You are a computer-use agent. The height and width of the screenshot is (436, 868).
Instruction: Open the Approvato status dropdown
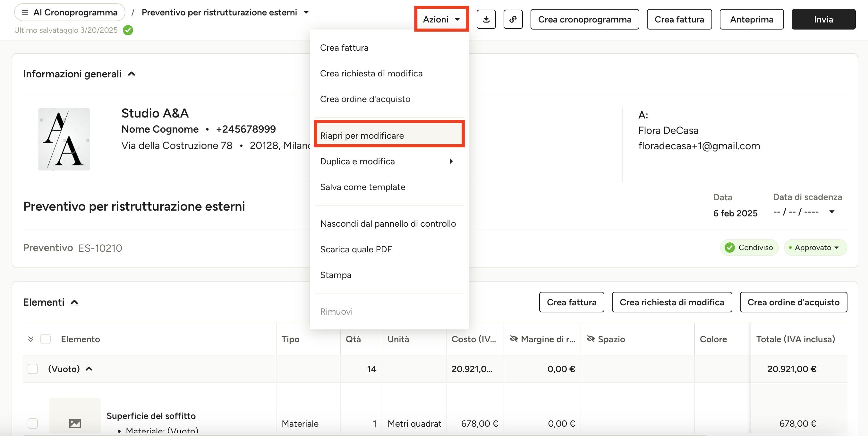(x=815, y=248)
